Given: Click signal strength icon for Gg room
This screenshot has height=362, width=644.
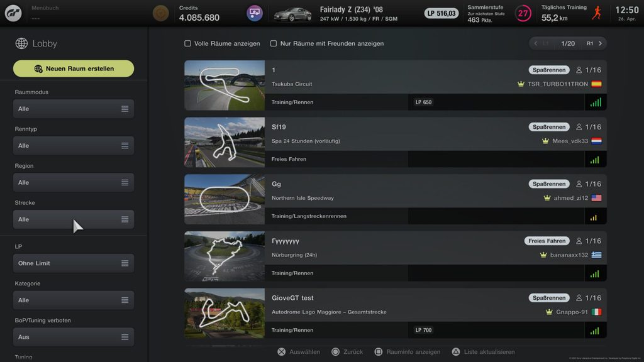Looking at the screenshot, I should 594,217.
